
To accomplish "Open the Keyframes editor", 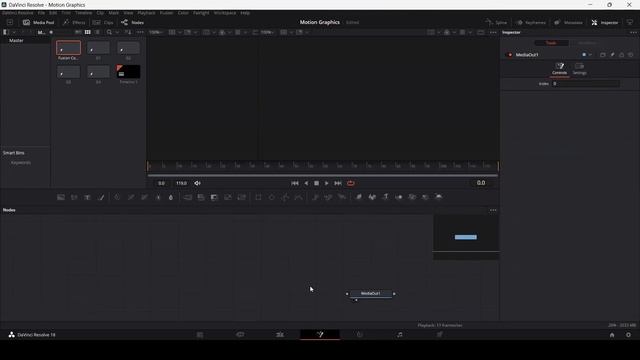I will click(531, 22).
